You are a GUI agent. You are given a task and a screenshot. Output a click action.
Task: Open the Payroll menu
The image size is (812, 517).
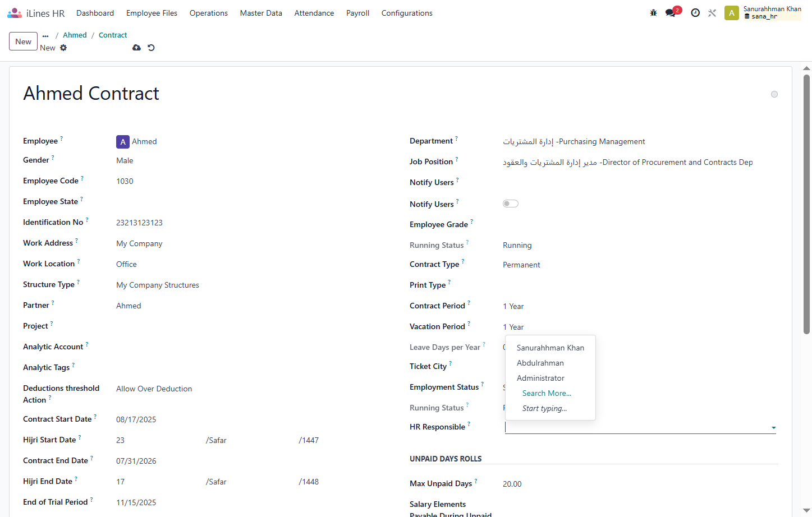(x=357, y=13)
